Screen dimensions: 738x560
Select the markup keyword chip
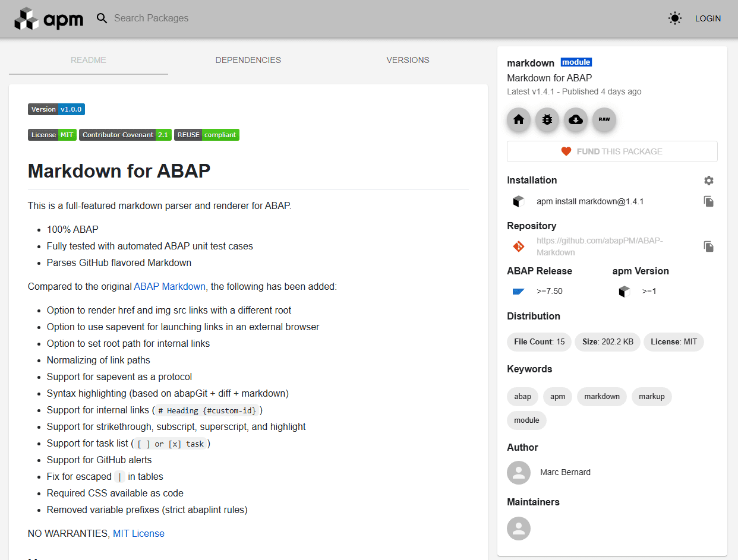coord(652,397)
